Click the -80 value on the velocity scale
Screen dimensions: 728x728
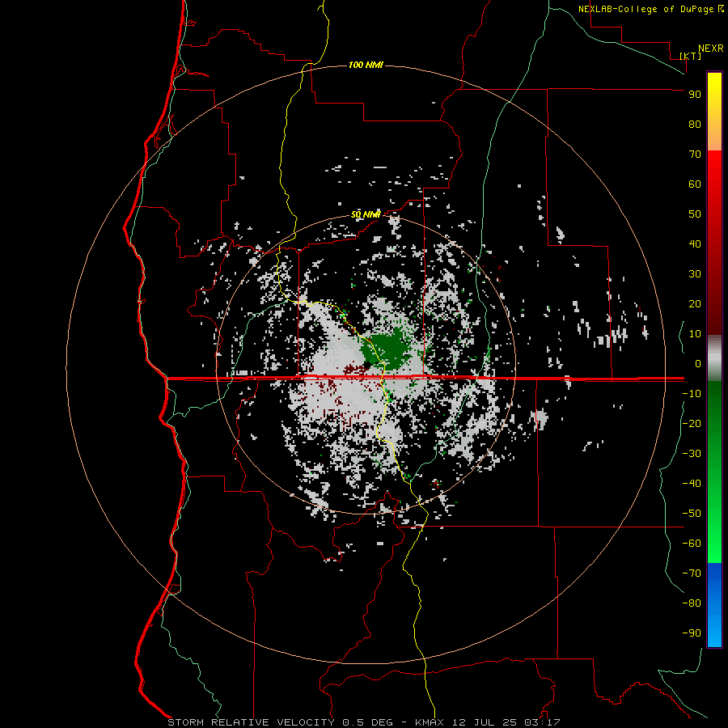692,603
